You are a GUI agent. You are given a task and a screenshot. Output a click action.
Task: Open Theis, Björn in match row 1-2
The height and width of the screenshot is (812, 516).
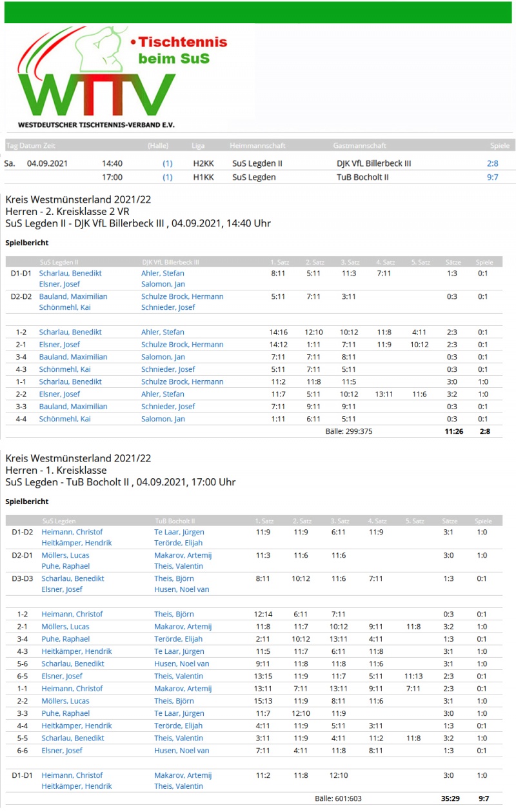click(174, 614)
